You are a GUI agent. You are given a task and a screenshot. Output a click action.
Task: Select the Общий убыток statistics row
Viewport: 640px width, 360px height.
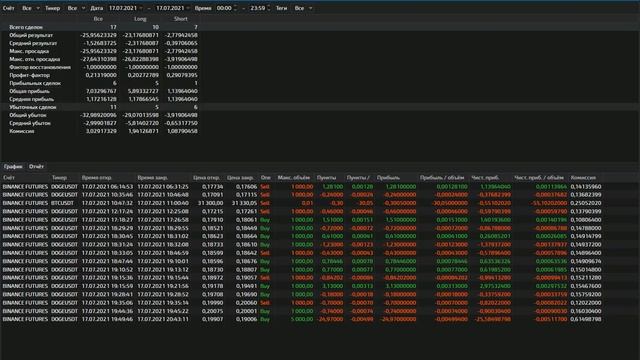[x=100, y=115]
